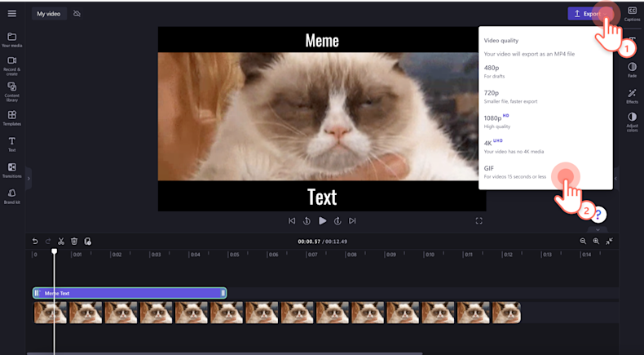Select 4K UHD export quality
The height and width of the screenshot is (355, 644).
(x=545, y=147)
